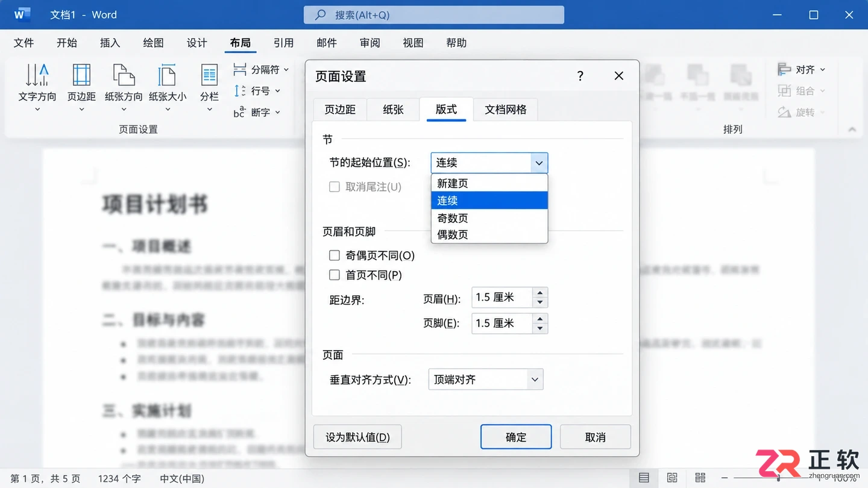Enable the 奇偶页不同 checkbox
Viewport: 868px width, 488px height.
[x=335, y=255]
